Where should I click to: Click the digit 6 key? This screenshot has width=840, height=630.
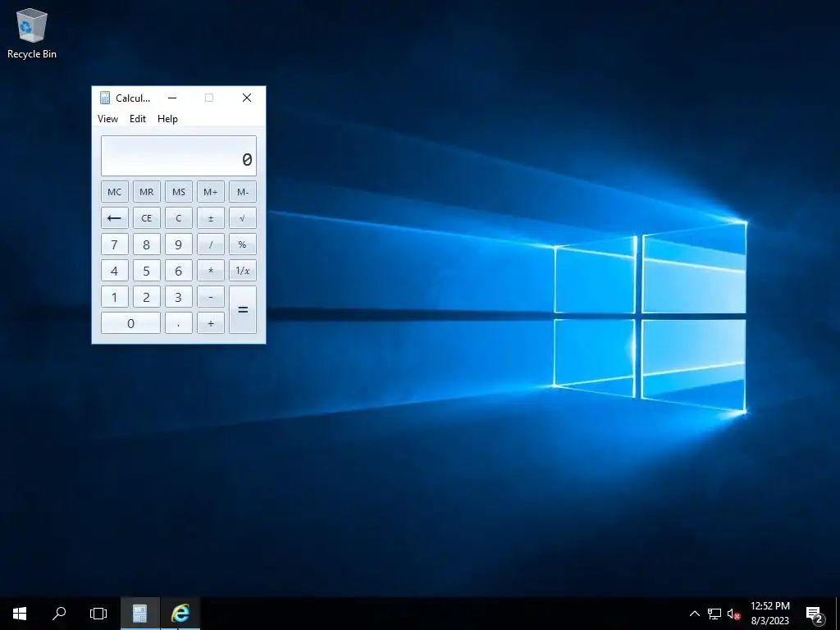pyautogui.click(x=178, y=271)
